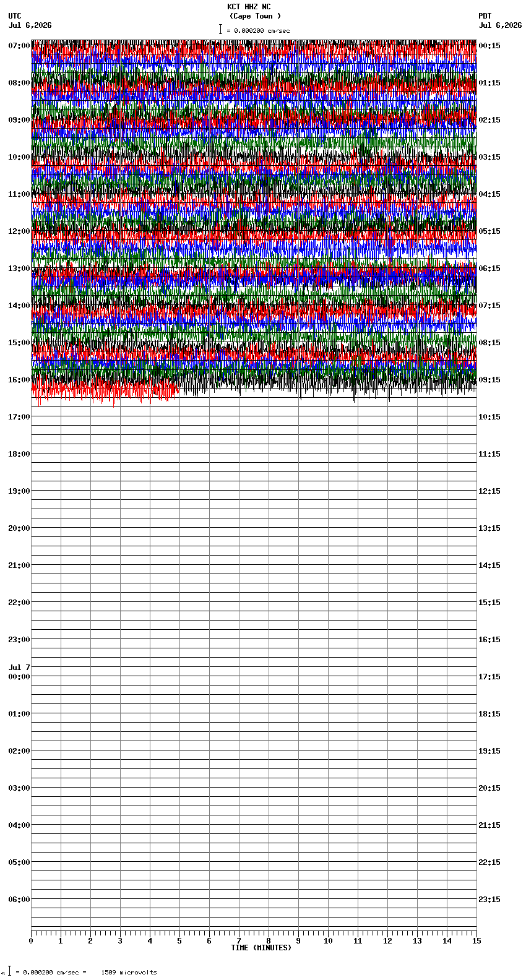The width and height of the screenshot is (526, 980).
Task: Click the '01:00' UTC row label
Action: 19,714
